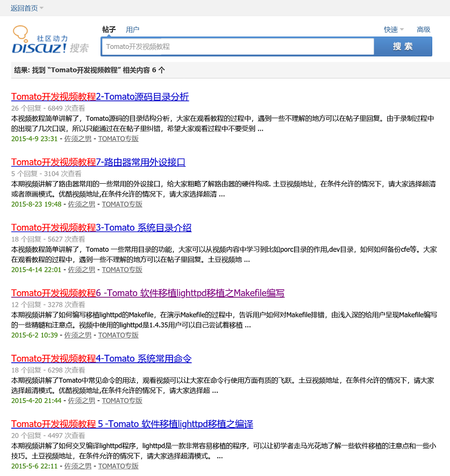Open TOMATO专版 forum on 2015-4-9 post
Viewport: 450px width, 476px height.
(118, 139)
